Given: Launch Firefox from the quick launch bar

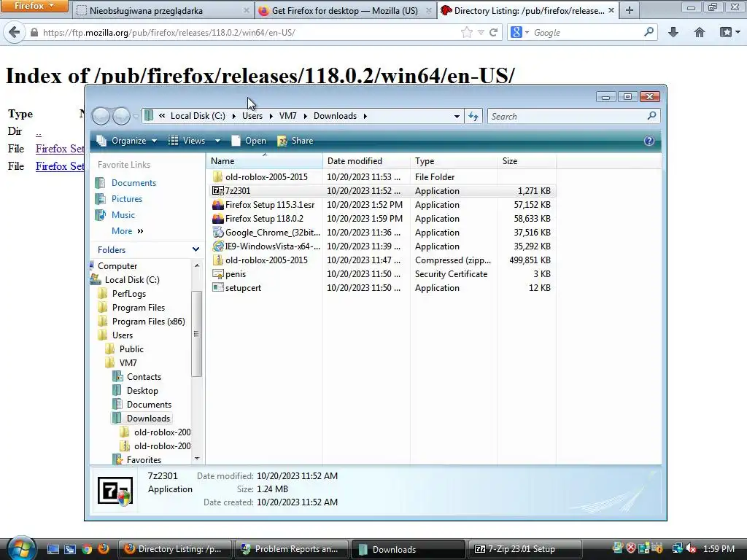Looking at the screenshot, I should click(x=103, y=549).
